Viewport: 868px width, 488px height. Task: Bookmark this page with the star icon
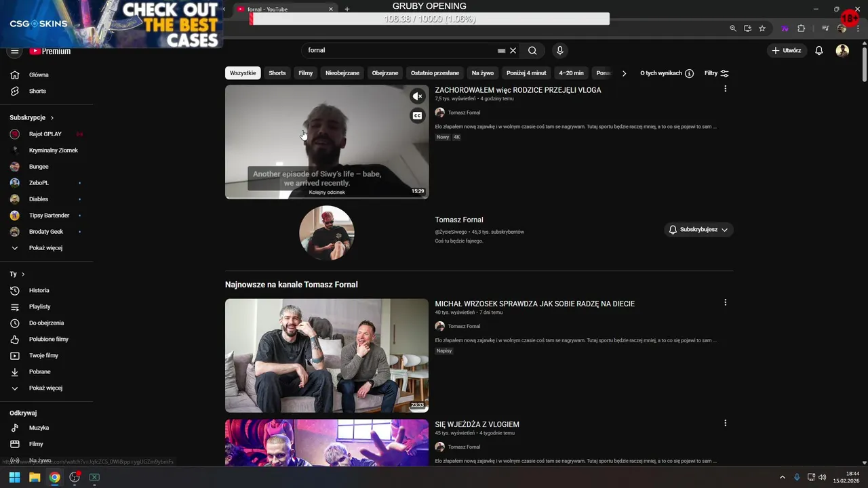(x=762, y=28)
